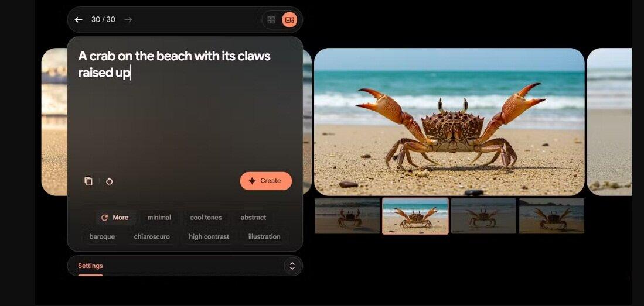Image resolution: width=644 pixels, height=306 pixels.
Task: Copy the prompt text with copy icon
Action: [88, 181]
